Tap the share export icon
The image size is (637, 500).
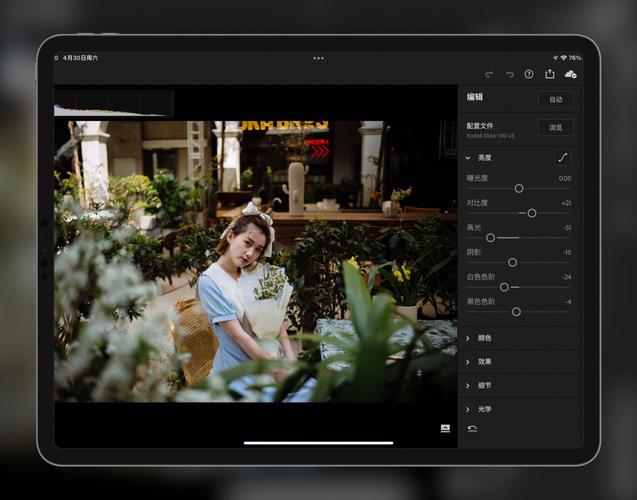[x=549, y=74]
